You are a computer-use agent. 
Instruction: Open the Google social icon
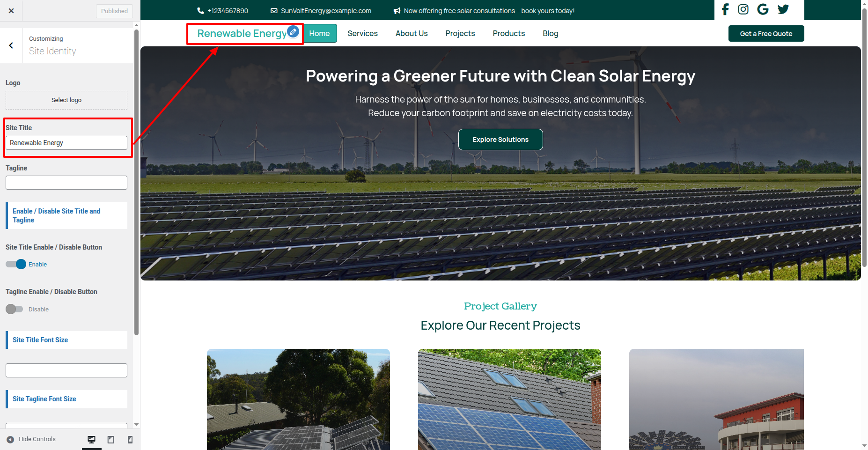763,9
